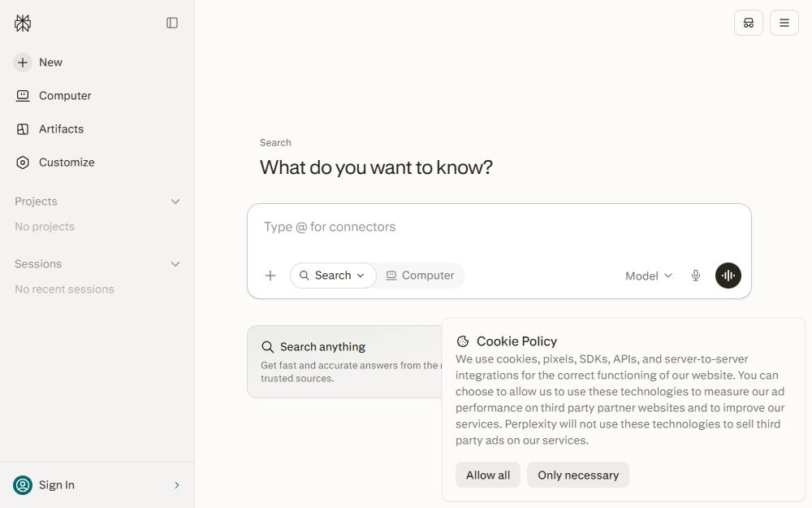Click Allow all cookies
Viewport: 812px width, 508px height.
[x=488, y=475]
